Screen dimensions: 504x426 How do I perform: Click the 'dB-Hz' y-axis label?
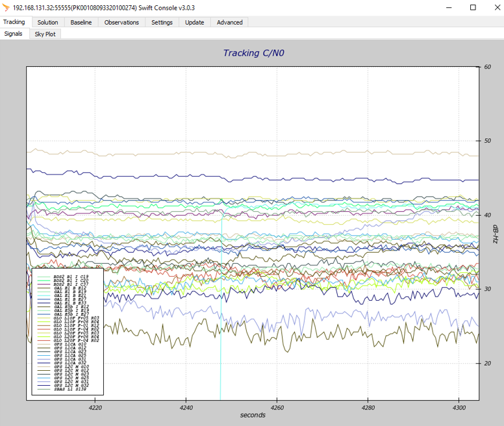[x=496, y=234]
